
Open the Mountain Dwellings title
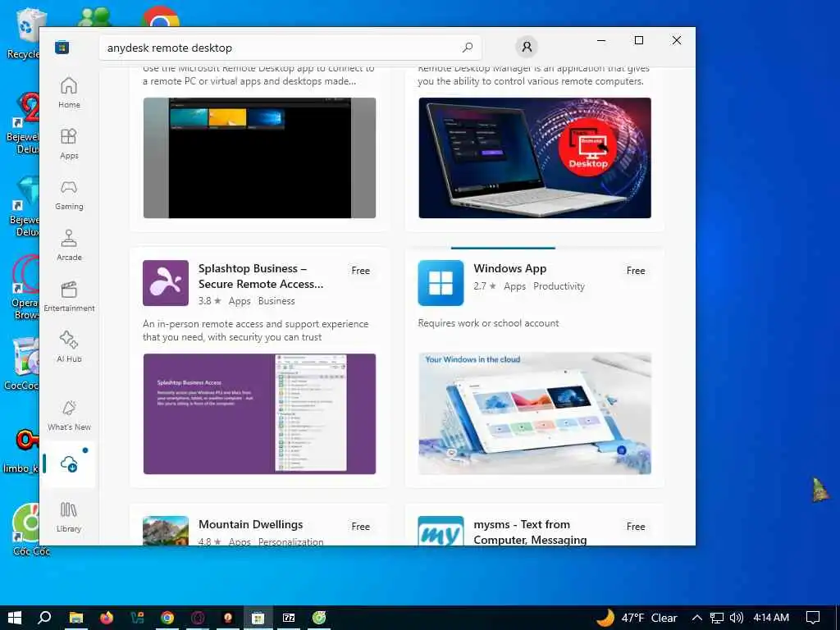coord(251,524)
